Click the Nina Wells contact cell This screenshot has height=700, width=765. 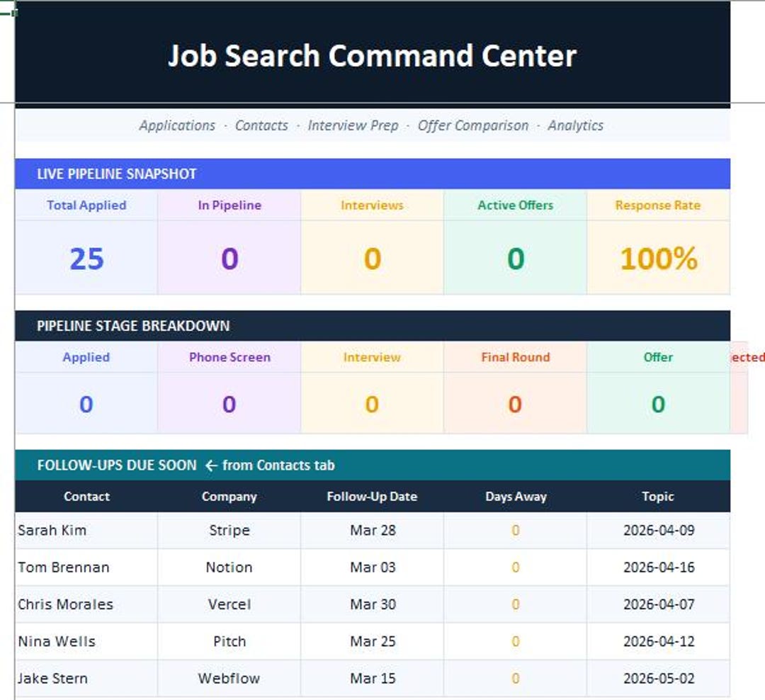(86, 641)
